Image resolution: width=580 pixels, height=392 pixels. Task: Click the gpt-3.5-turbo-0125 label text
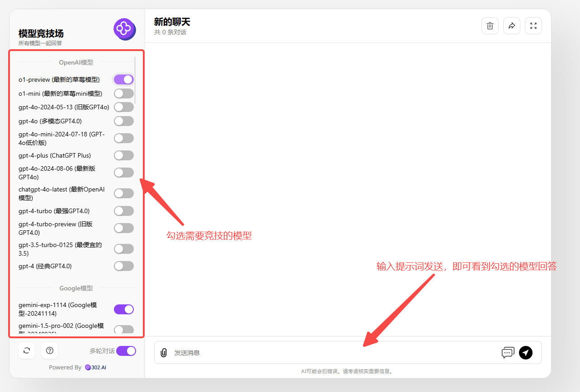click(x=60, y=249)
